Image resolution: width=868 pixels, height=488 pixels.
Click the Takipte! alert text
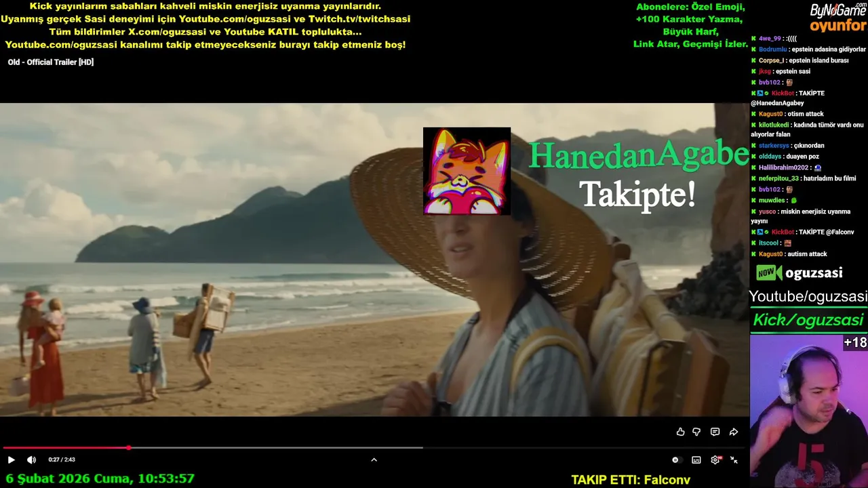tap(637, 194)
